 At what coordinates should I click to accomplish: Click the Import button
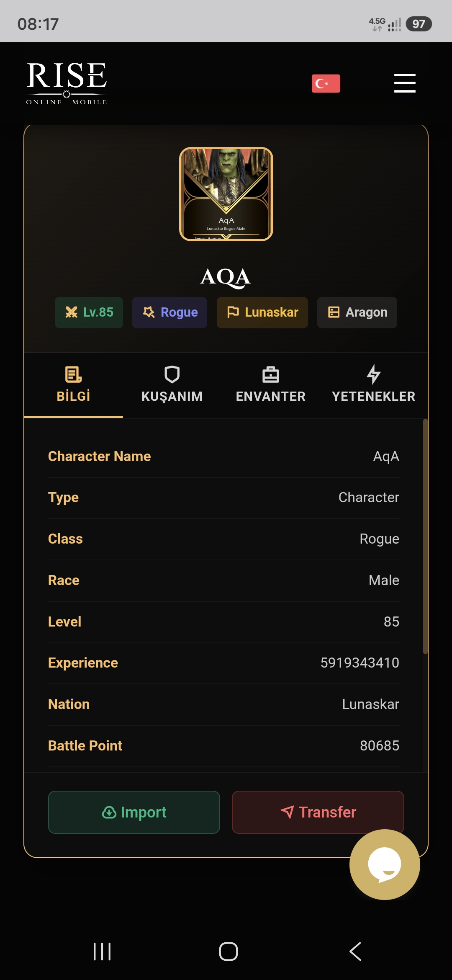click(x=134, y=812)
